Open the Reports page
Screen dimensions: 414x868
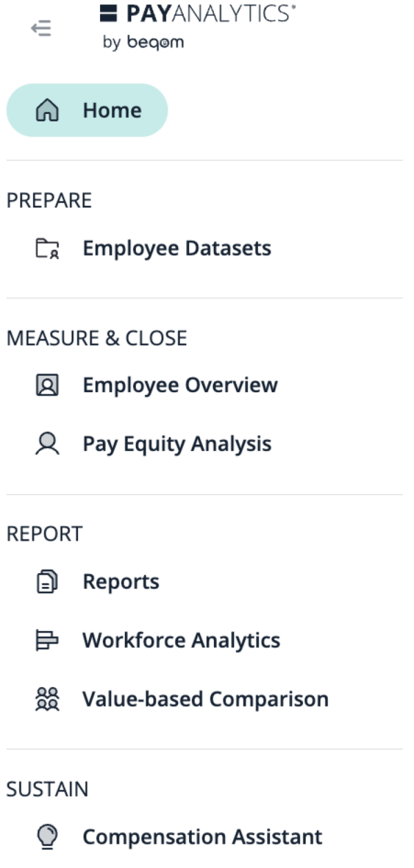121,582
